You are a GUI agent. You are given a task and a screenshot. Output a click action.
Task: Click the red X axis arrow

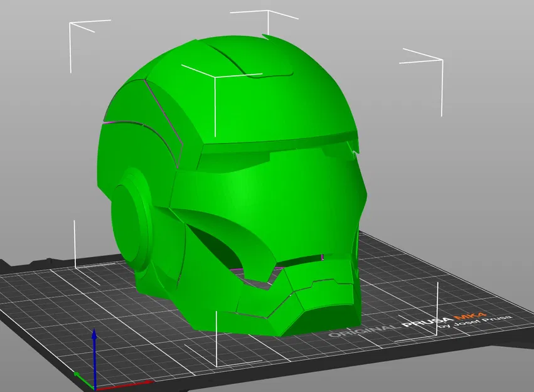(124, 385)
